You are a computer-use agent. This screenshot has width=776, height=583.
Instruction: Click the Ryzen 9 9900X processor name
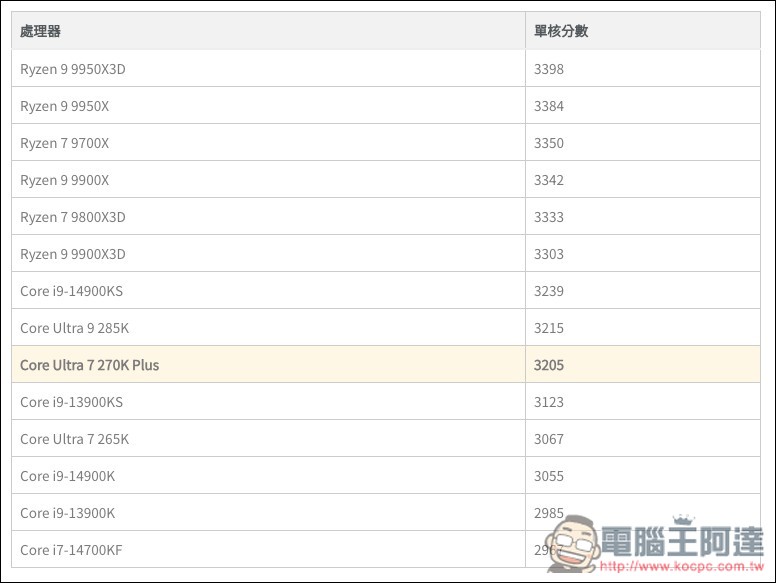coord(64,180)
